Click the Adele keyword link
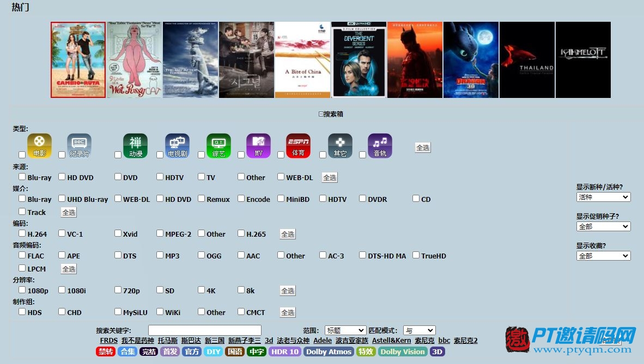644x364 pixels. pos(323,341)
